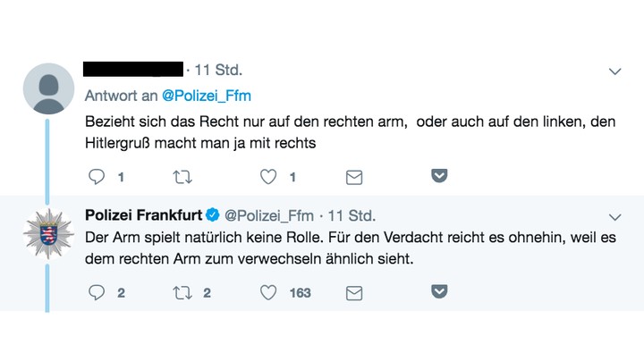Retweet Polizei Frankfurt's reply
The height and width of the screenshot is (361, 644).
182,293
